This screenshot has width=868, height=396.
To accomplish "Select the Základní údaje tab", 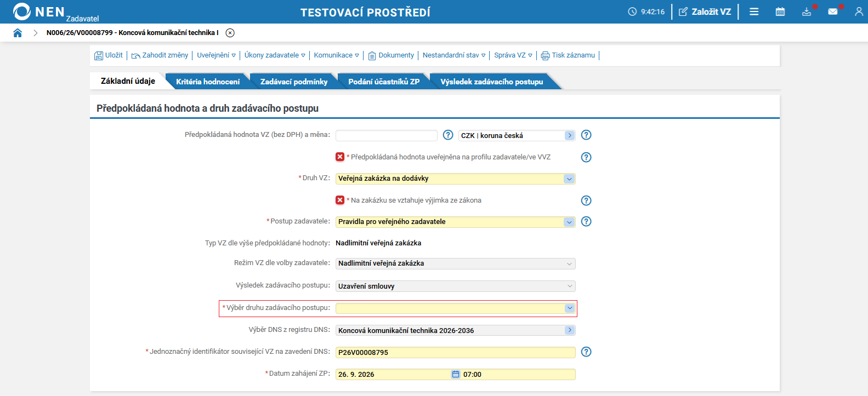I will tap(128, 81).
